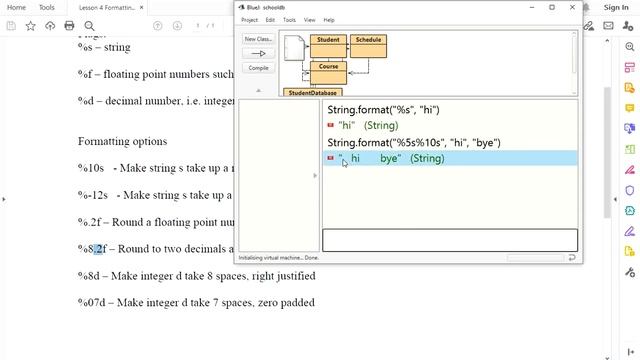
Task: Click the bookmark star icon in Acrobat
Action: (x=30, y=26)
